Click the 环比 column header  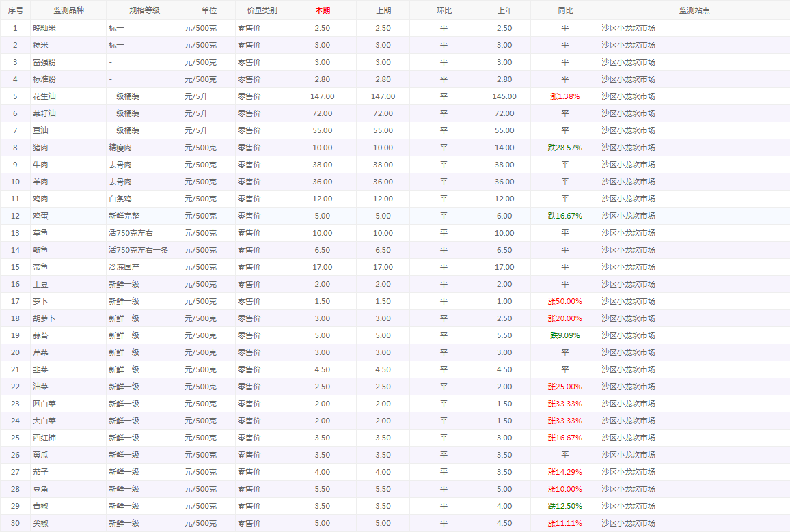444,10
